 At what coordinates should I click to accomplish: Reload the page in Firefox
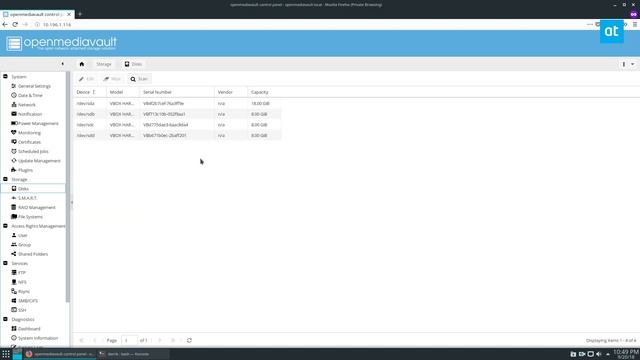15,24
